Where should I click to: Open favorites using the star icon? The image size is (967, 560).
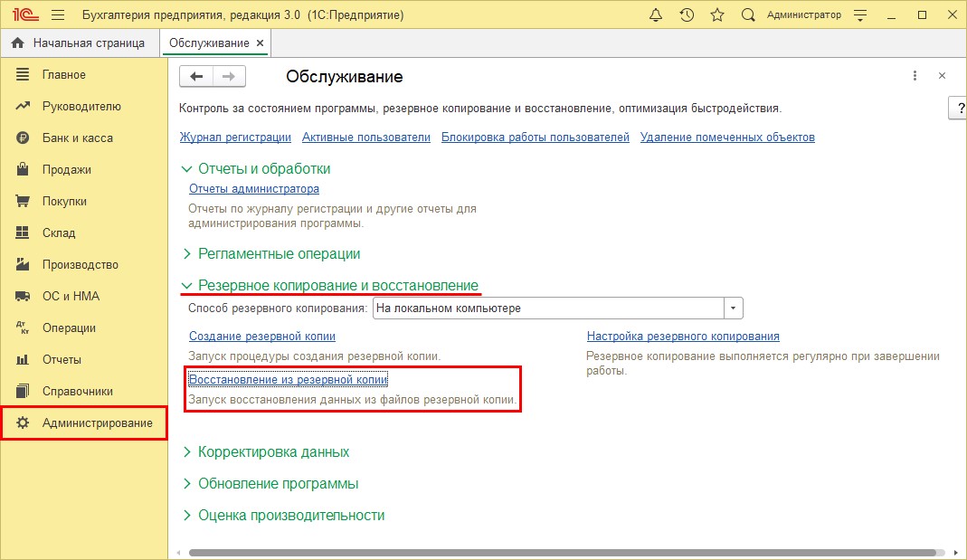(716, 14)
